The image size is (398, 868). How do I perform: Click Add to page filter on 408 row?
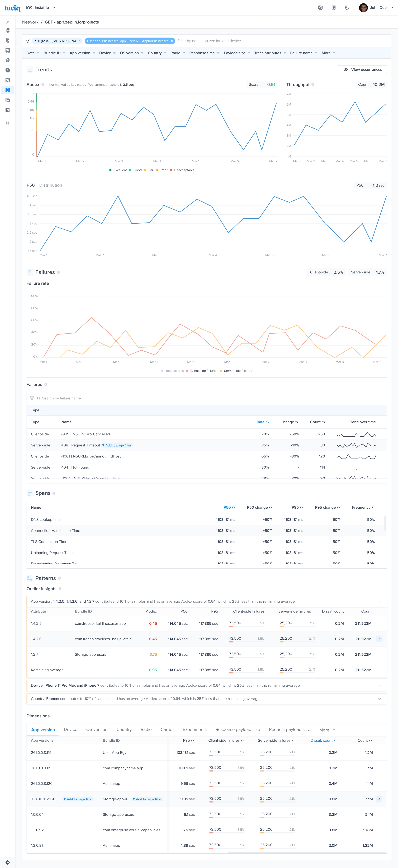click(x=117, y=445)
